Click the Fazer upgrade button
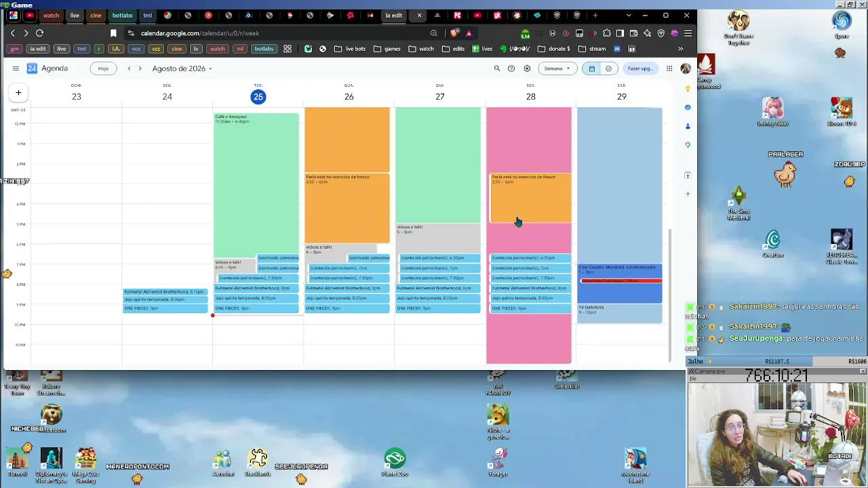868x488 pixels. coord(639,68)
